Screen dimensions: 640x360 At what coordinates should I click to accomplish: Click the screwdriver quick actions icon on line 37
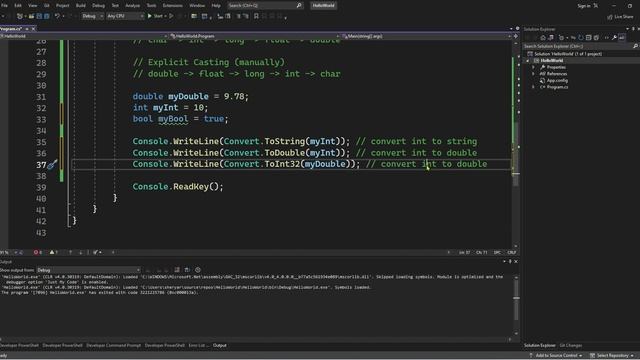coord(52,164)
